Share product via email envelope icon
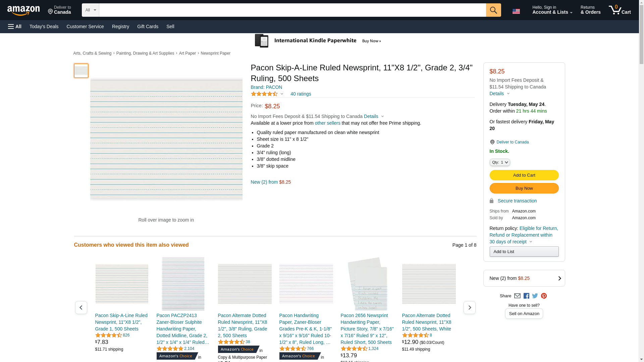 [517, 296]
